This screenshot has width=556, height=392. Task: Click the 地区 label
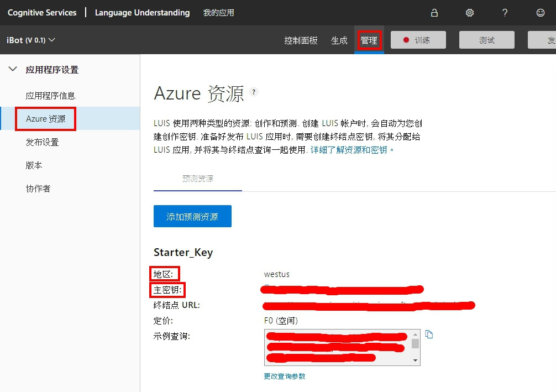click(x=163, y=274)
